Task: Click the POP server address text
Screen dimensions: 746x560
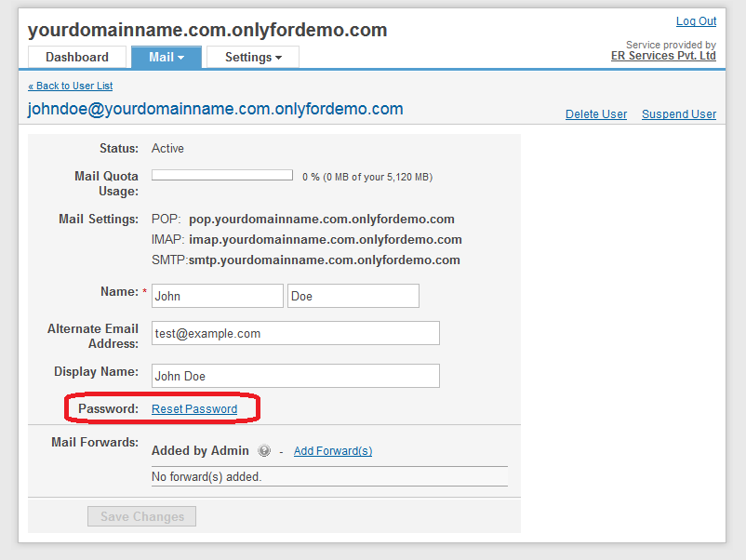Action: [321, 220]
